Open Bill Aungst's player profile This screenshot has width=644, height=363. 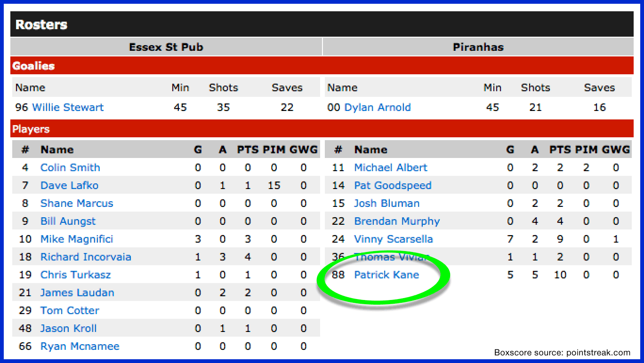click(68, 221)
